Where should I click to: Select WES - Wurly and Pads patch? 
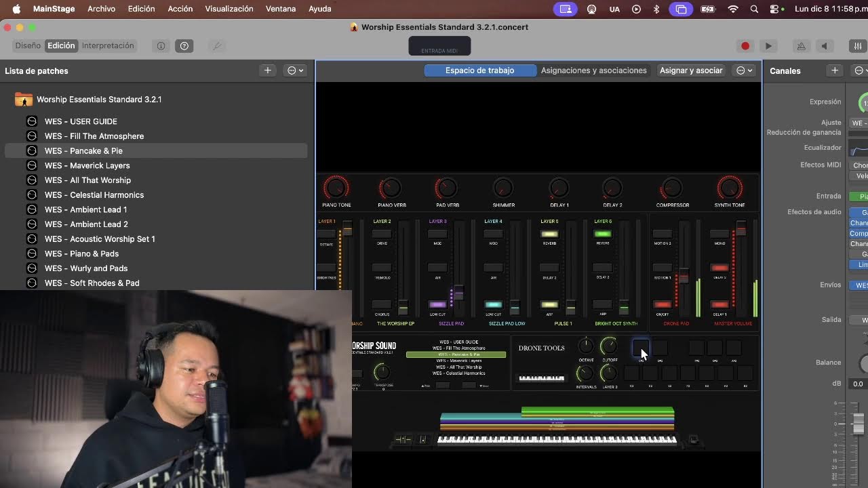pyautogui.click(x=156, y=268)
